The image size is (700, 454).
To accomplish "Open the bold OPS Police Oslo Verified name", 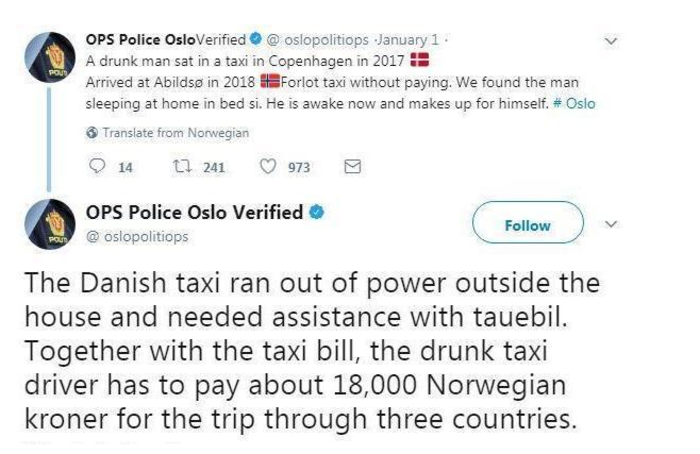I will [195, 213].
